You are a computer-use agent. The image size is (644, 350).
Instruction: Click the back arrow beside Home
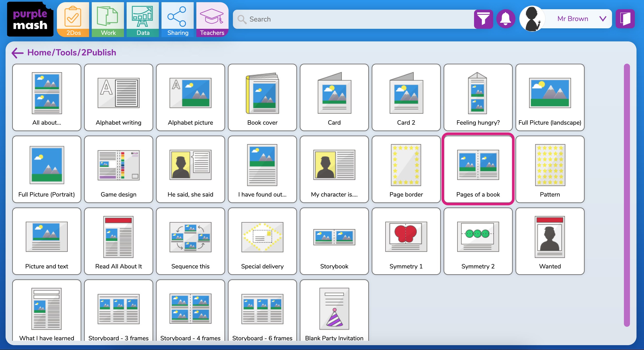point(17,53)
